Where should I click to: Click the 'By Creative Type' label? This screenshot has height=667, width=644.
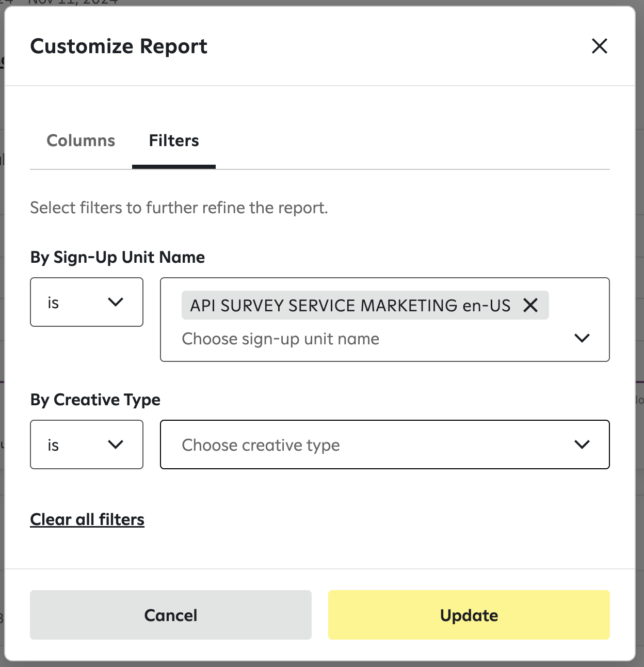pos(95,400)
